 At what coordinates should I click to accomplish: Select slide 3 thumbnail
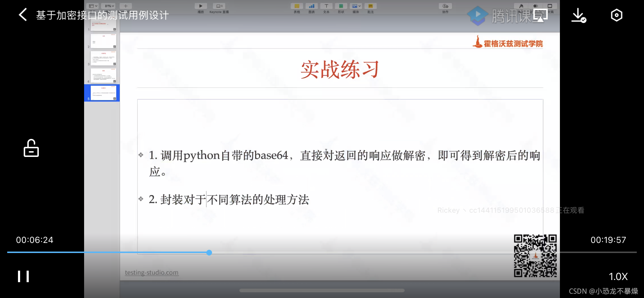(103, 58)
